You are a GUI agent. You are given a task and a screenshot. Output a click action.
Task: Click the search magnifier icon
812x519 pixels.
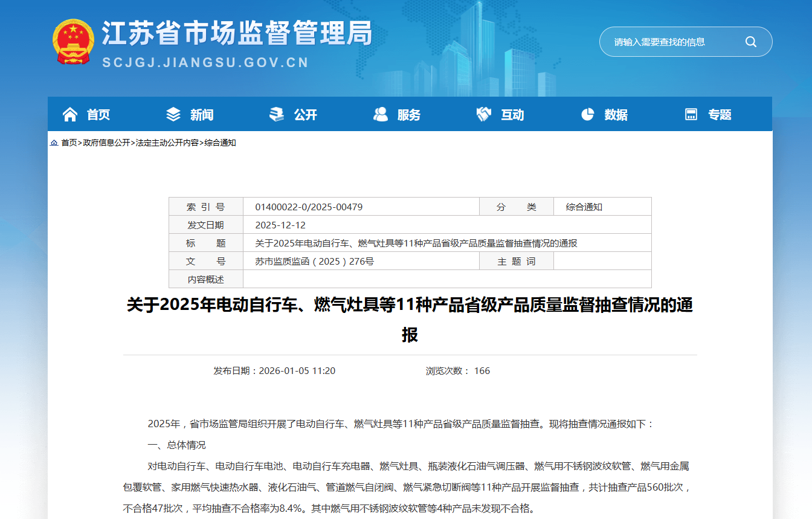[750, 42]
